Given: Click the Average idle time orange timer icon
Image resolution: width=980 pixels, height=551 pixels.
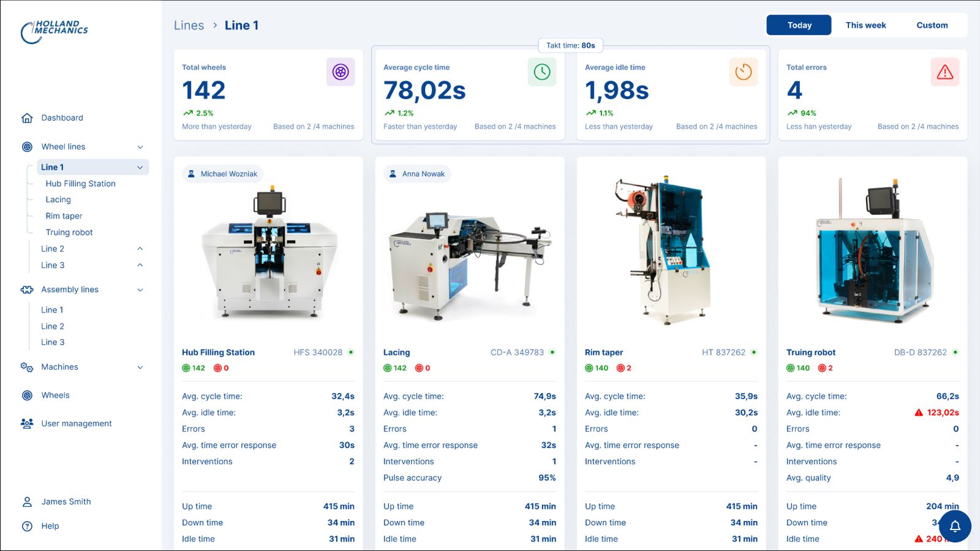Looking at the screenshot, I should click(744, 72).
